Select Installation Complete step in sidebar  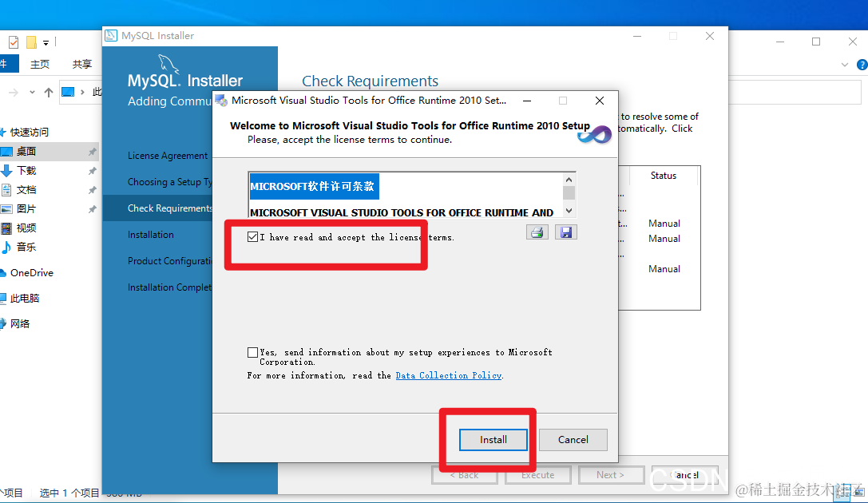point(170,287)
